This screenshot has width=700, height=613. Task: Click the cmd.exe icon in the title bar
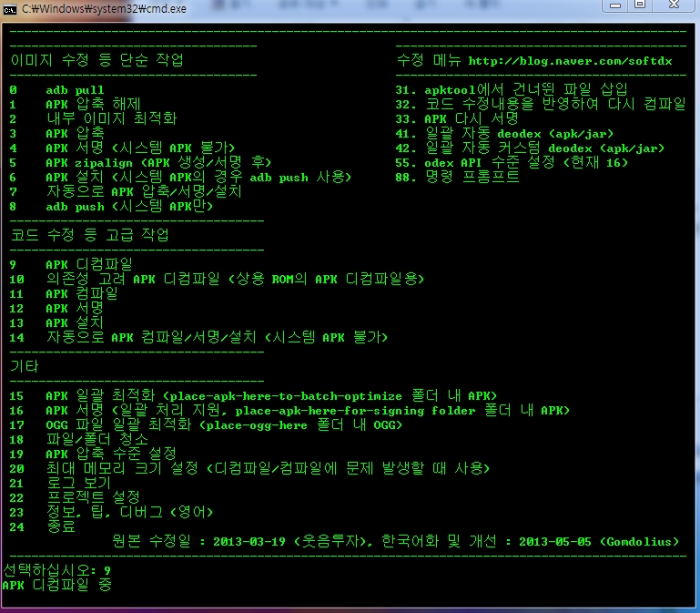tap(10, 8)
